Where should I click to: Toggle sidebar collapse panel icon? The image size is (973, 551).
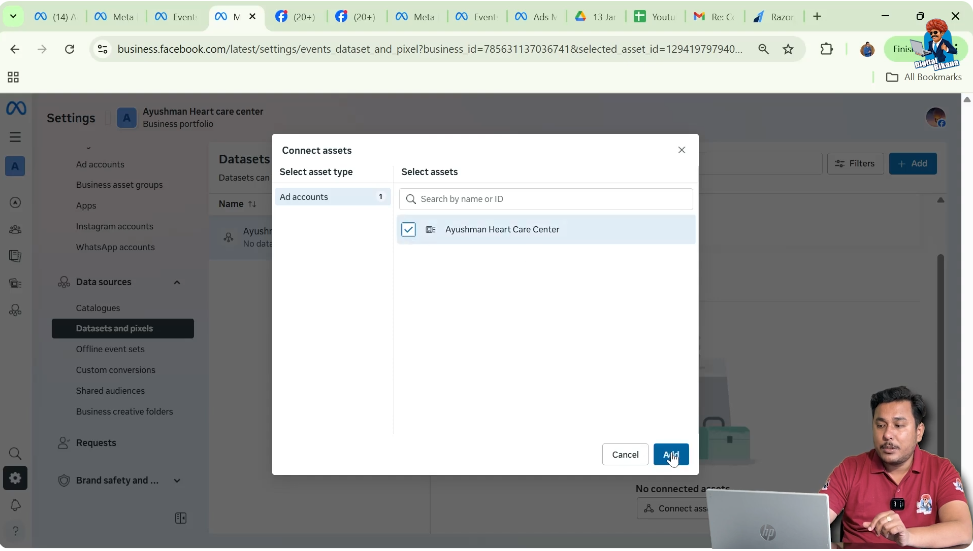tap(181, 518)
